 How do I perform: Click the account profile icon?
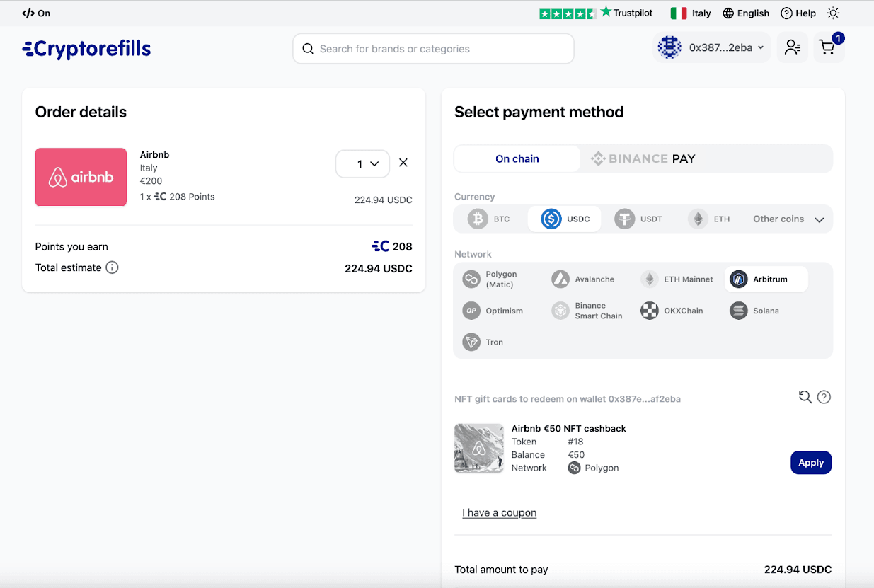[792, 47]
